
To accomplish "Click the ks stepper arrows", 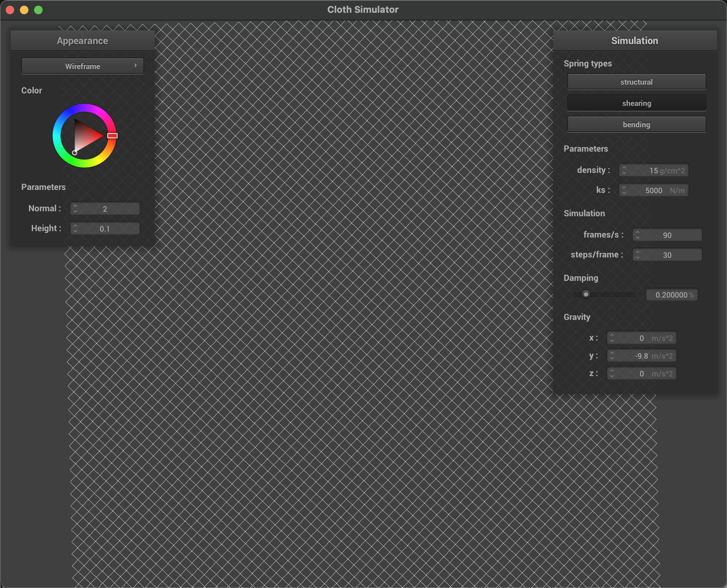I will [624, 190].
